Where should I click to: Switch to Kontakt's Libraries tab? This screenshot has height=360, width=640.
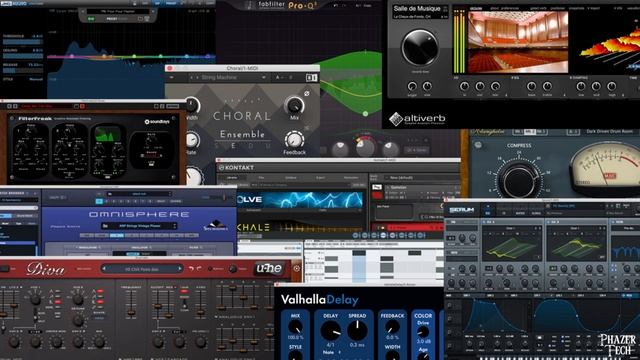232,178
